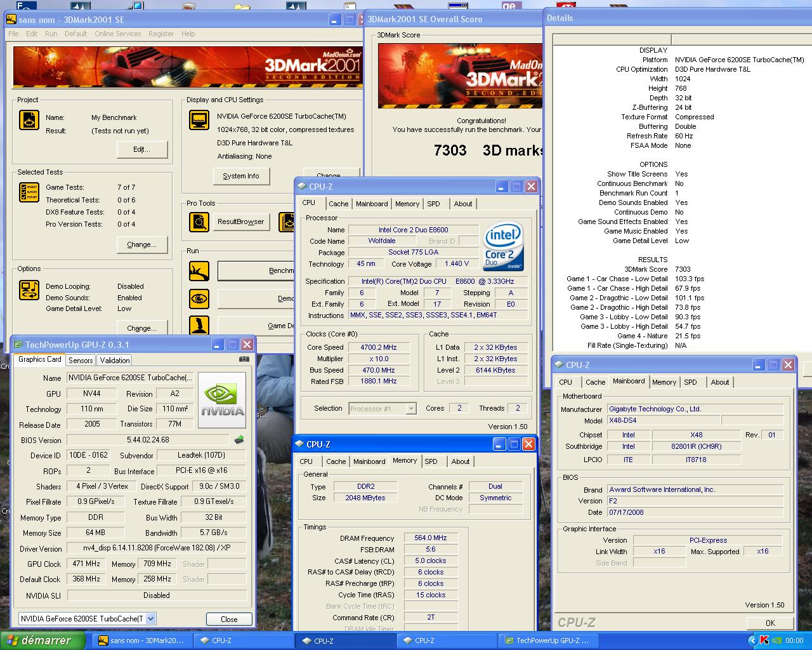Click the monitor icon under Display and CPU Settings
The image size is (812, 650).
point(199,120)
